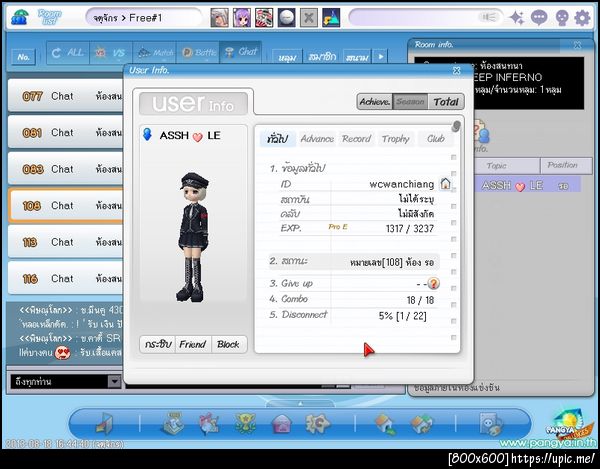Select the purple-haired character portrait

[242, 18]
